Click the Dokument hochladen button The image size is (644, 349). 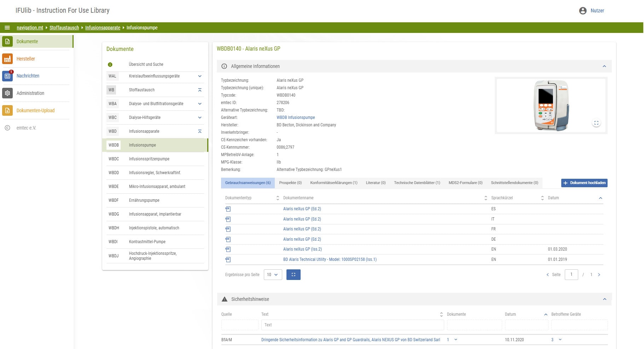click(584, 183)
